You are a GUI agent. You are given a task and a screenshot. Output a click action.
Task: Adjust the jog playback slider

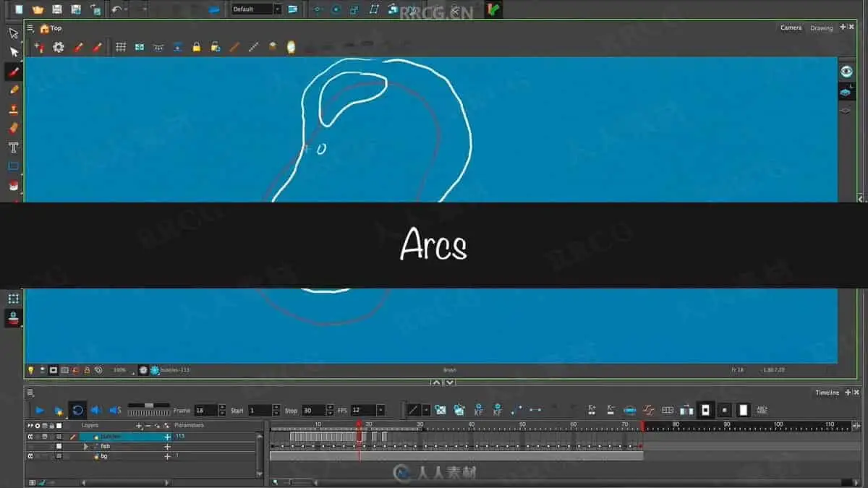coord(149,409)
